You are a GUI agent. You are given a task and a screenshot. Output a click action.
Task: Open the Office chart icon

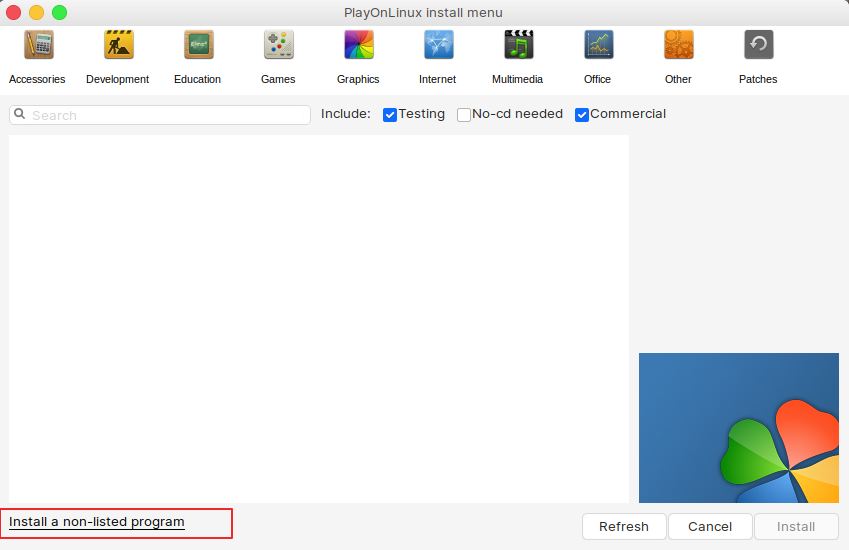[598, 45]
